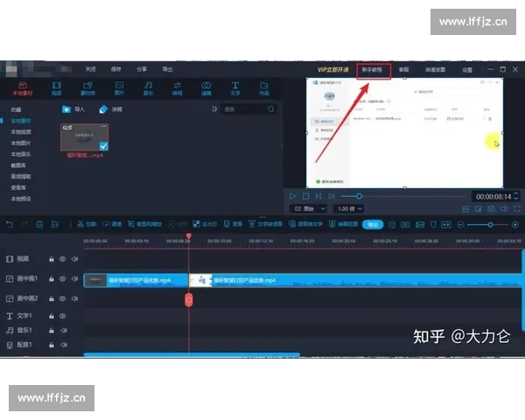525x420 pixels.
Task: Toggle visibility eye on 画中画1 track
Action: (62, 279)
